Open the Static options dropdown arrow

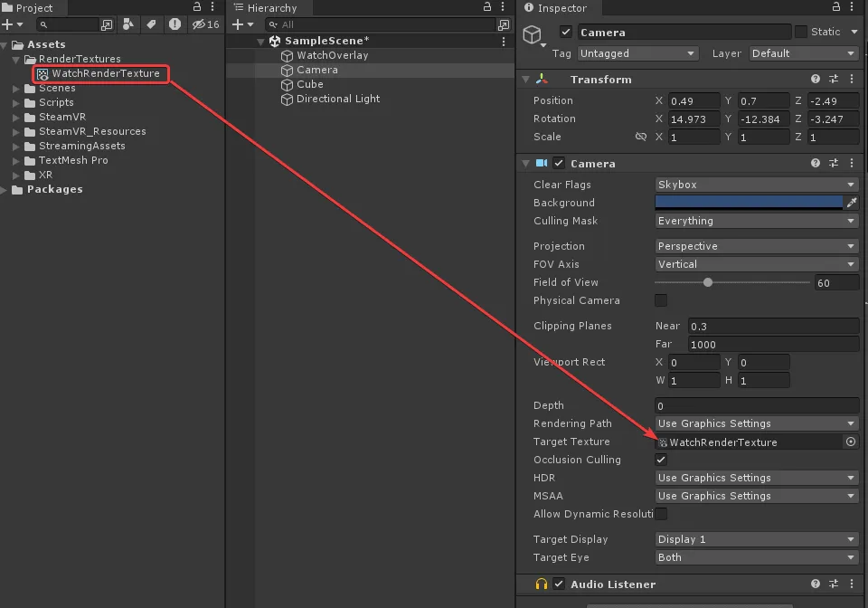[854, 32]
